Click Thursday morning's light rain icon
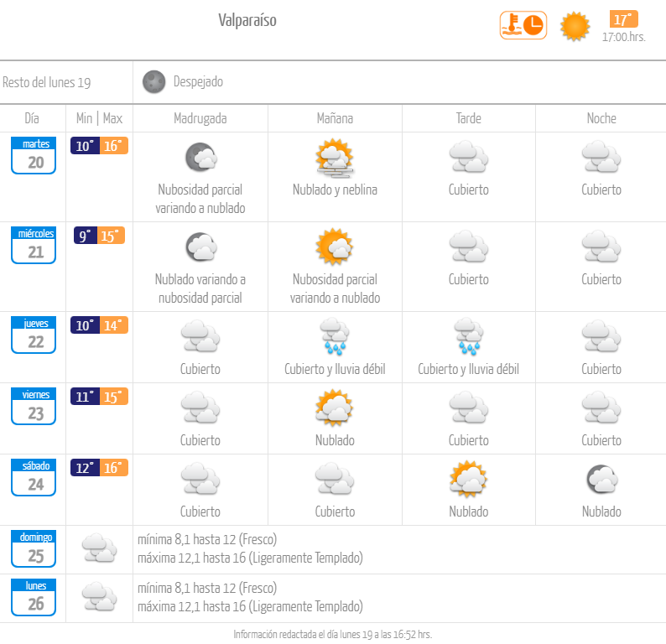 pyautogui.click(x=335, y=336)
